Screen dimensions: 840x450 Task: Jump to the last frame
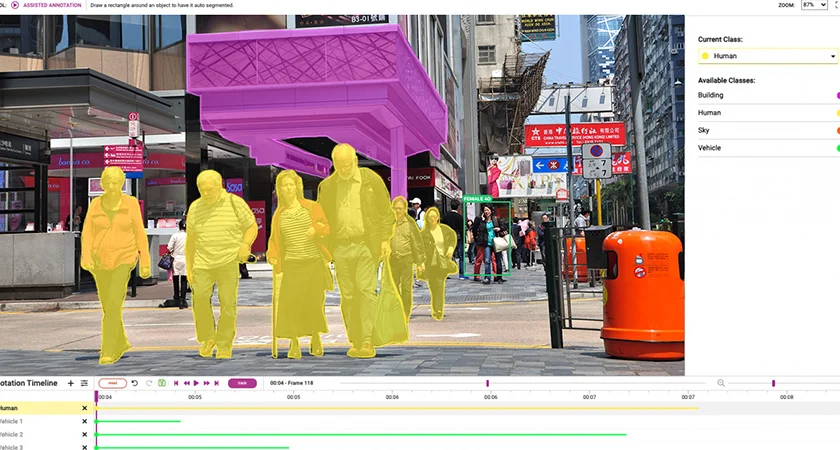216,383
